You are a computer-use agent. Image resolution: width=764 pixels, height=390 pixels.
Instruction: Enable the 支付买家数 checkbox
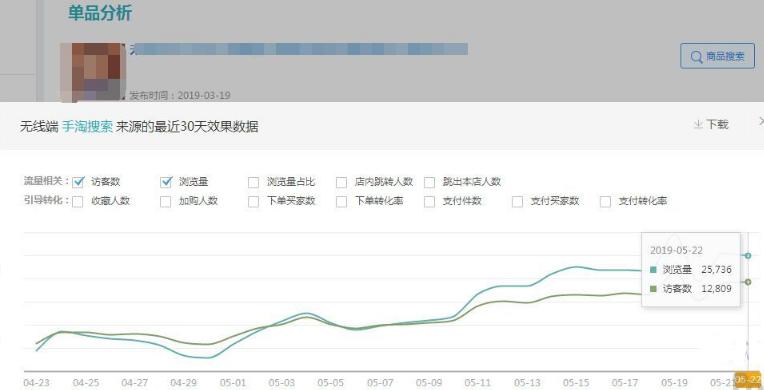click(x=517, y=201)
